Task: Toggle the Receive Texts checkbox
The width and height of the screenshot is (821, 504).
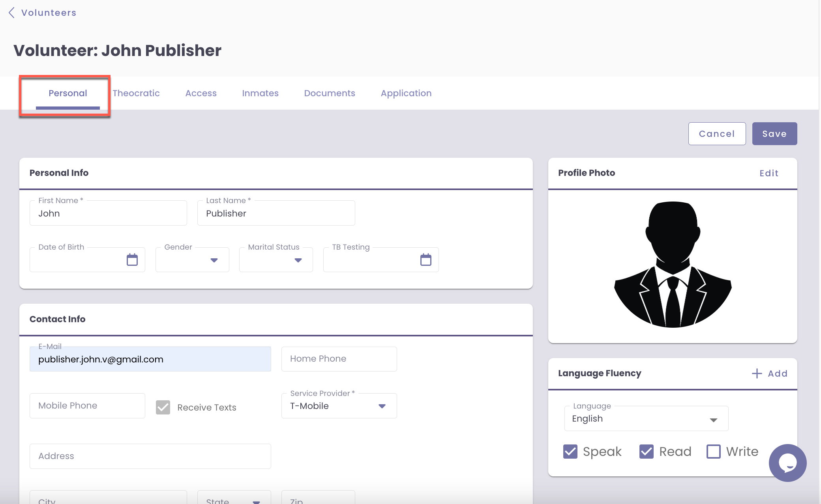Action: tap(163, 407)
